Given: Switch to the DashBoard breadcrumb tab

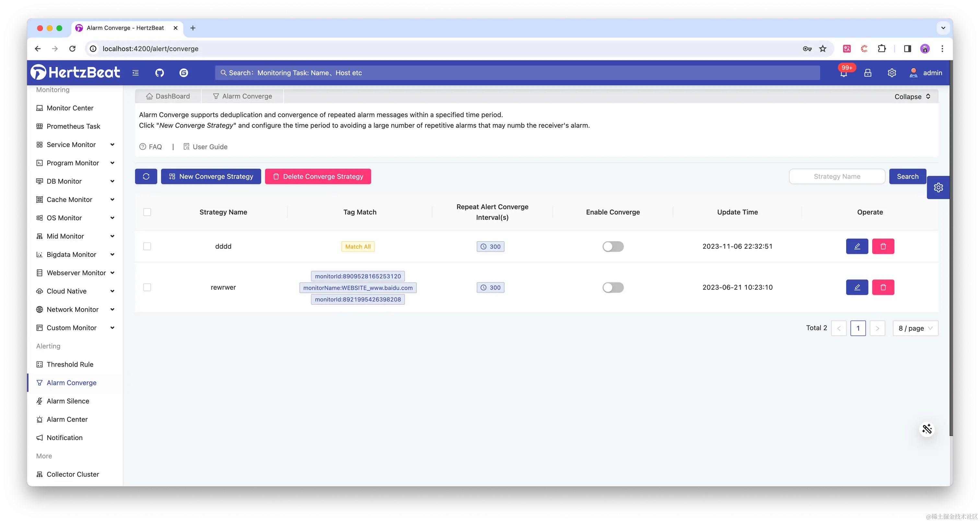Looking at the screenshot, I should [x=168, y=96].
